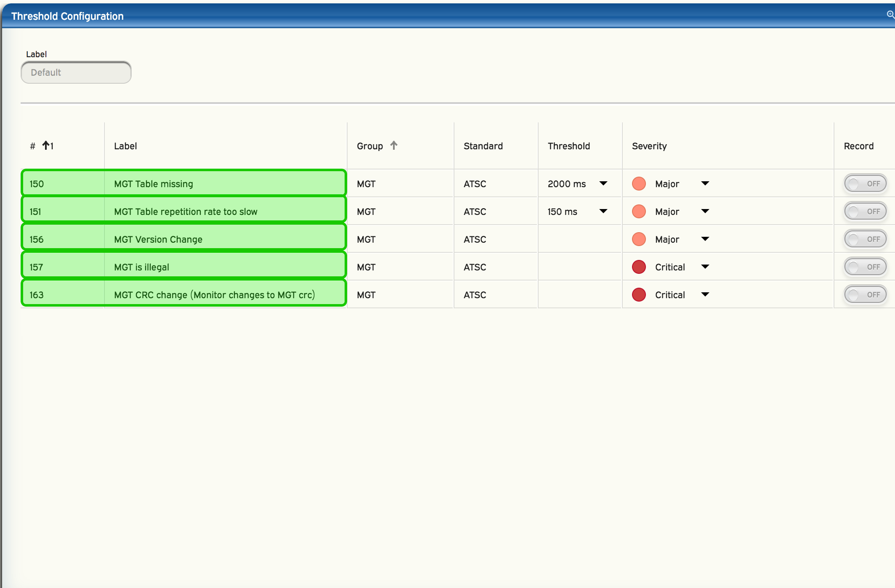This screenshot has width=895, height=588.
Task: Click the sort arrow next to # header
Action: (46, 146)
